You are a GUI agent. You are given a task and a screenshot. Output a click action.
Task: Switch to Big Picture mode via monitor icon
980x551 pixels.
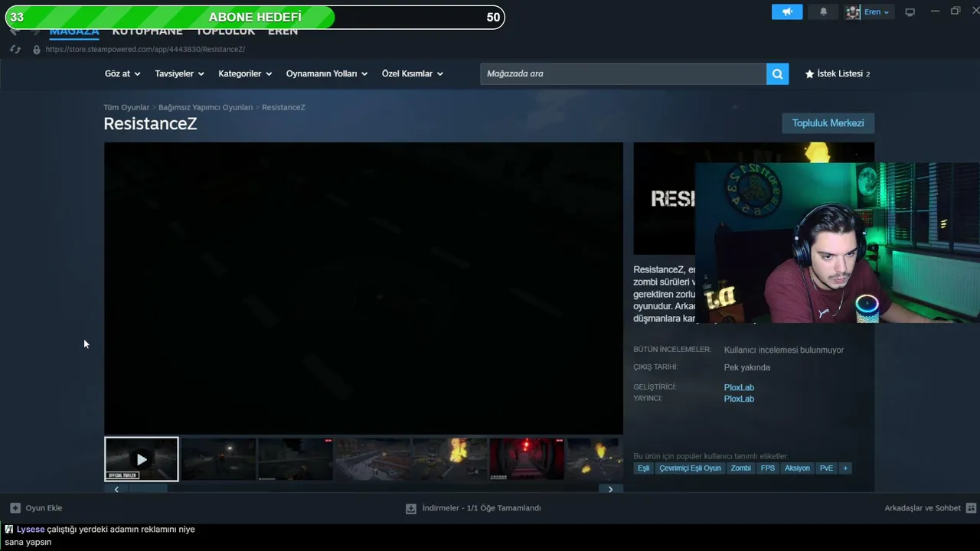pyautogui.click(x=910, y=12)
